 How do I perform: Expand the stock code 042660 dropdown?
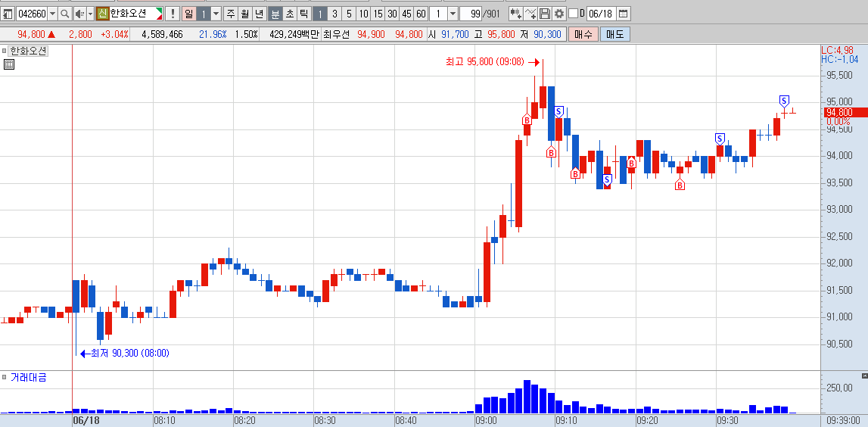(x=52, y=14)
